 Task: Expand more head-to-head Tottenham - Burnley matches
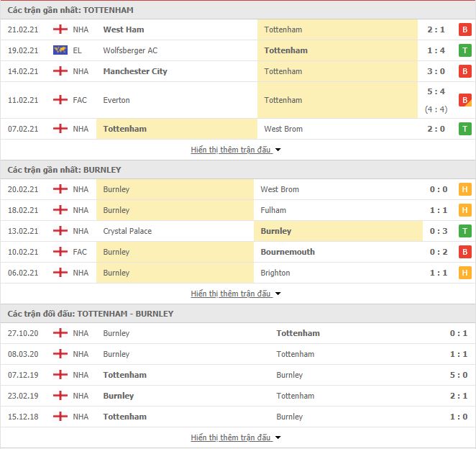(x=236, y=437)
